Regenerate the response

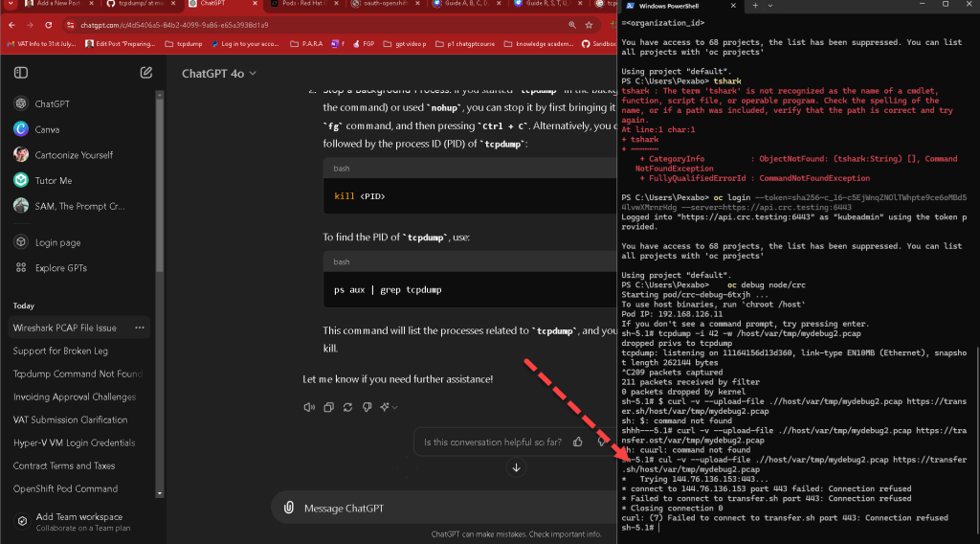(348, 407)
